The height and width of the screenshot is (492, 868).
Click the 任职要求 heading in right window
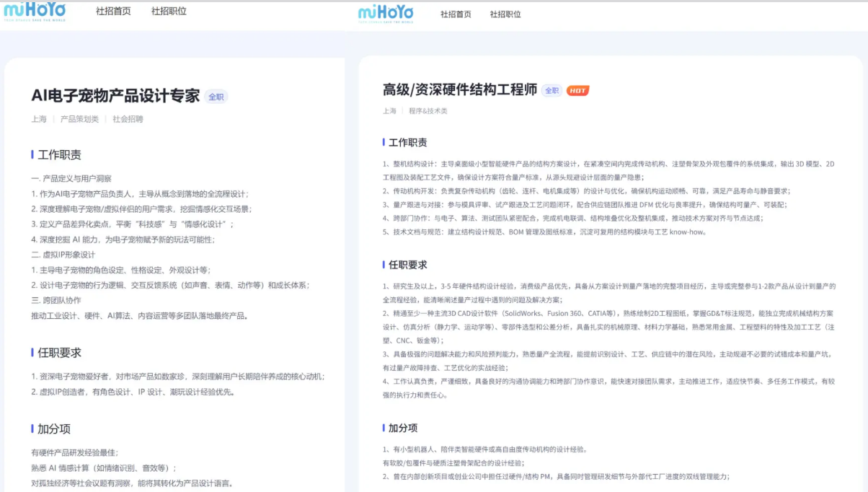[x=407, y=265]
